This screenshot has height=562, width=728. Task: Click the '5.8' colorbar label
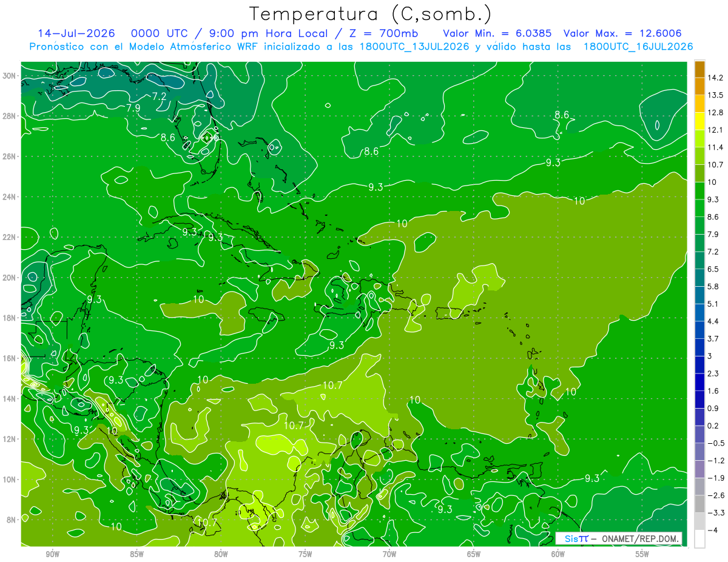click(713, 286)
